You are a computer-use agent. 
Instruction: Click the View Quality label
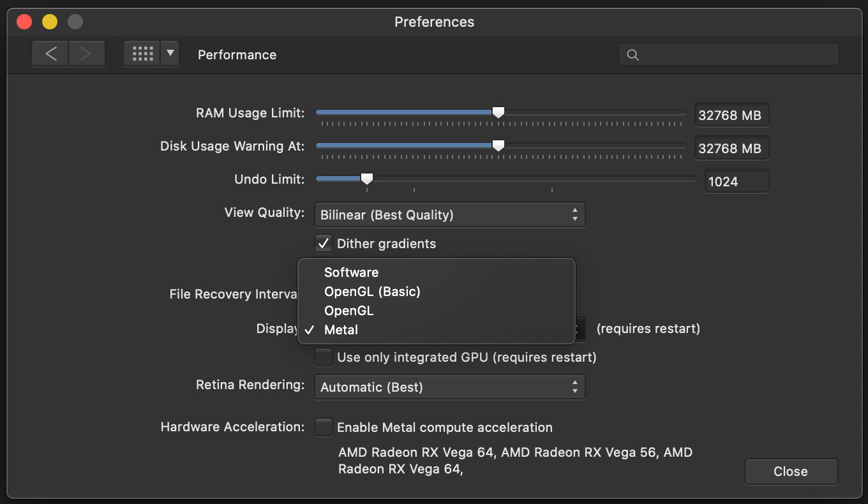click(265, 212)
